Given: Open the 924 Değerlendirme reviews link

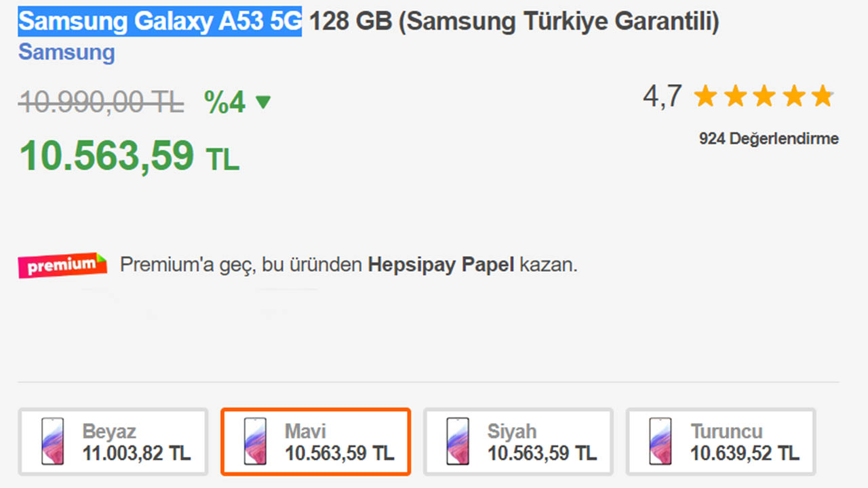Looking at the screenshot, I should (x=768, y=138).
